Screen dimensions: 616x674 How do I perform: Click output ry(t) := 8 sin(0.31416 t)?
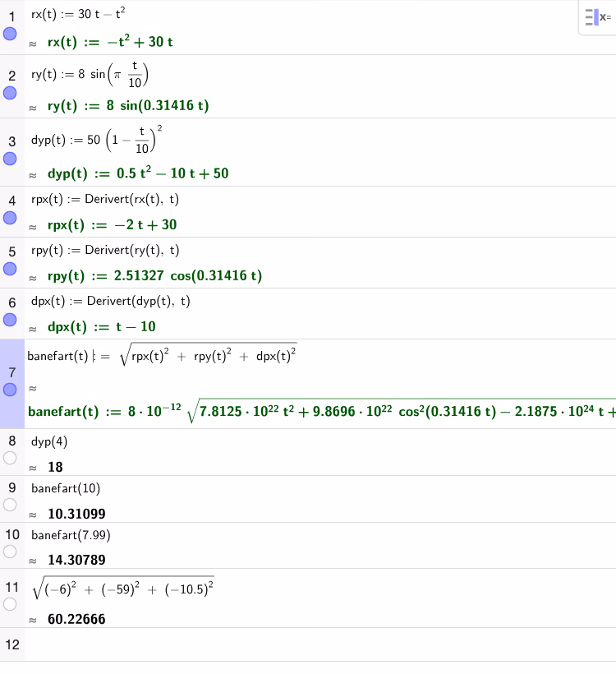click(x=128, y=105)
